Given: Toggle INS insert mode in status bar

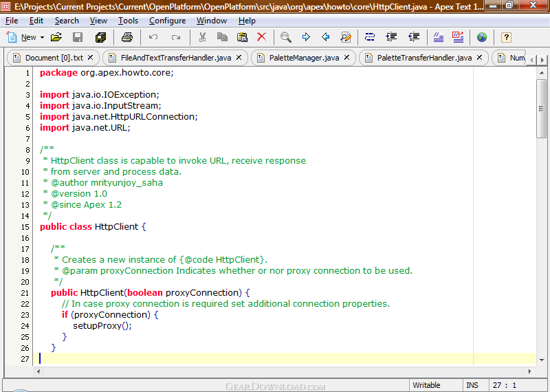Looking at the screenshot, I should [475, 385].
